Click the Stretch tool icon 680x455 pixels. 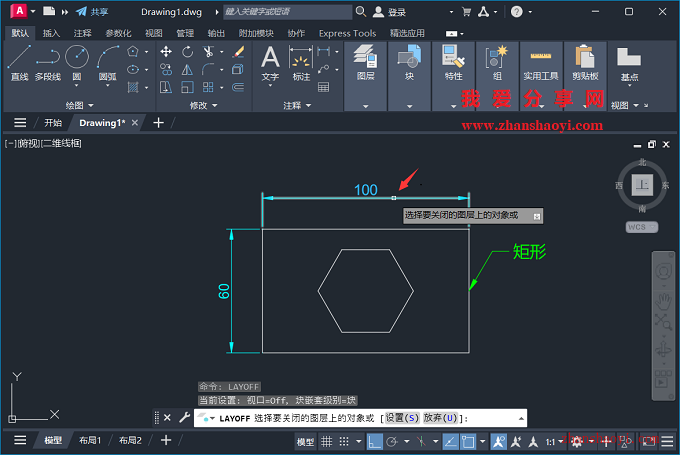(166, 87)
